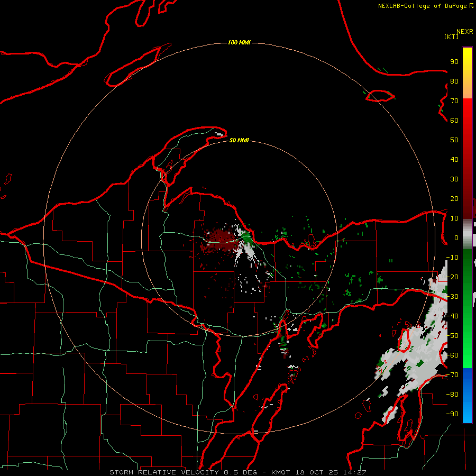Click the scale value -40

pyautogui.click(x=452, y=316)
